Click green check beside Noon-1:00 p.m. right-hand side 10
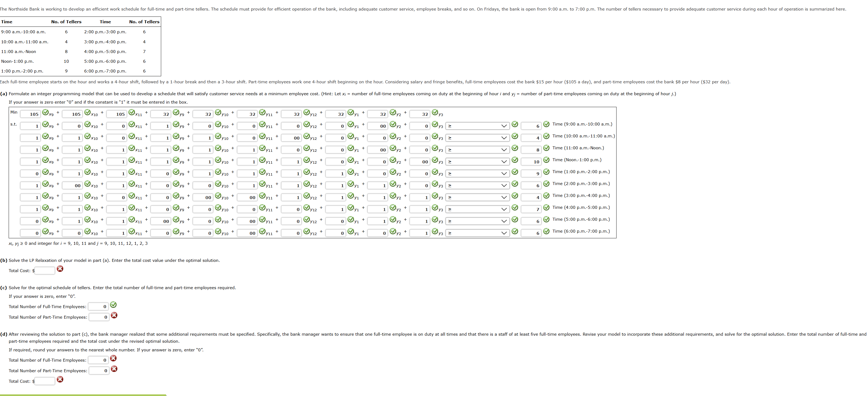Image resolution: width=868 pixels, height=396 pixels. [546, 160]
